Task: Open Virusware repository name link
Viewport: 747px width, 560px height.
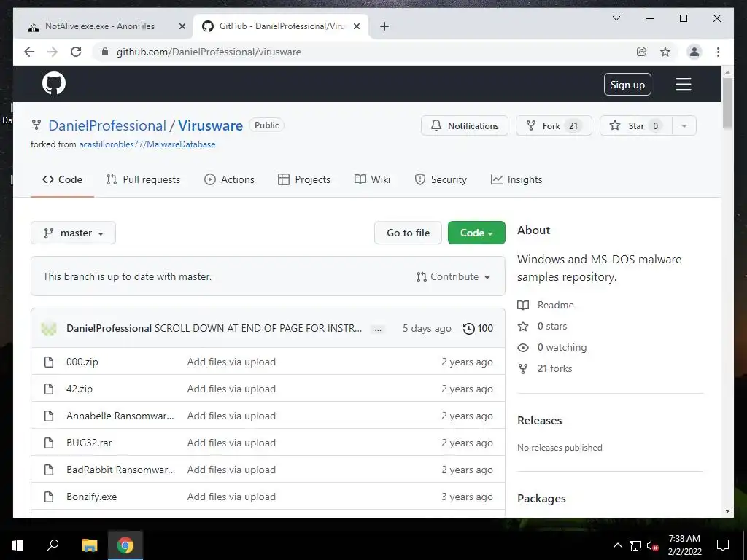Action: pyautogui.click(x=211, y=125)
